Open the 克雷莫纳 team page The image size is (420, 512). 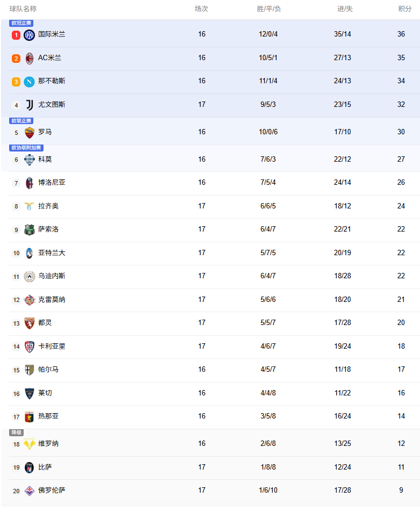point(52,300)
